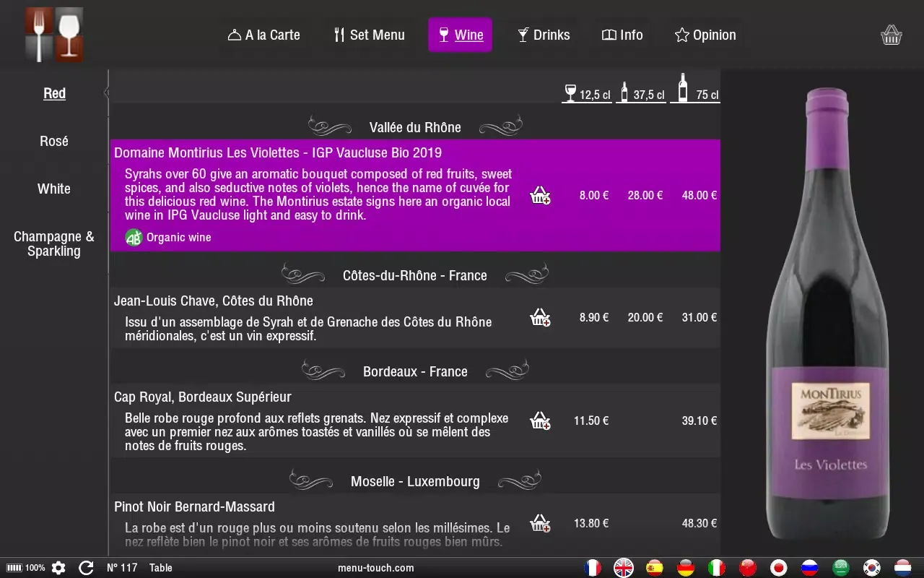
Task: Switch language with the French flag
Action: (x=593, y=568)
